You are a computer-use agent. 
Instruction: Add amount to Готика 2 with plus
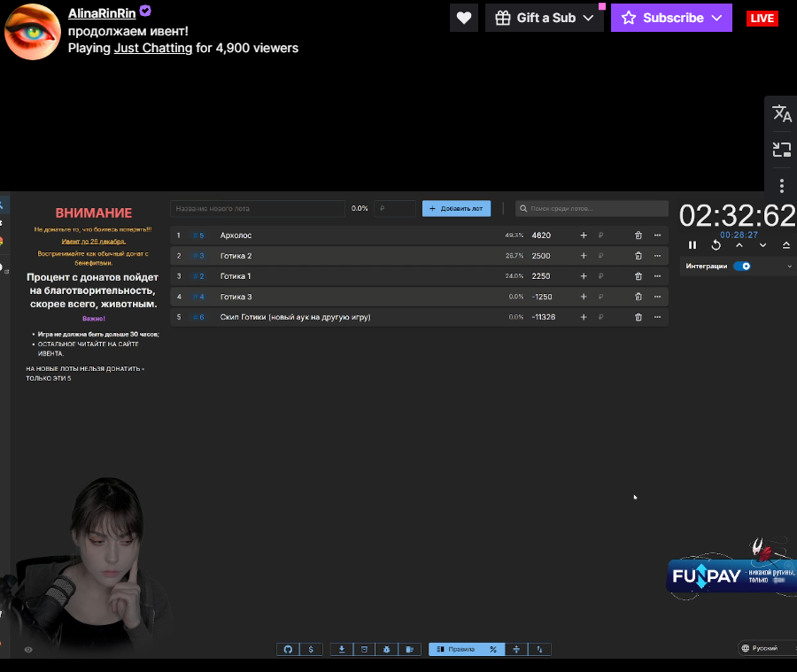[584, 256]
